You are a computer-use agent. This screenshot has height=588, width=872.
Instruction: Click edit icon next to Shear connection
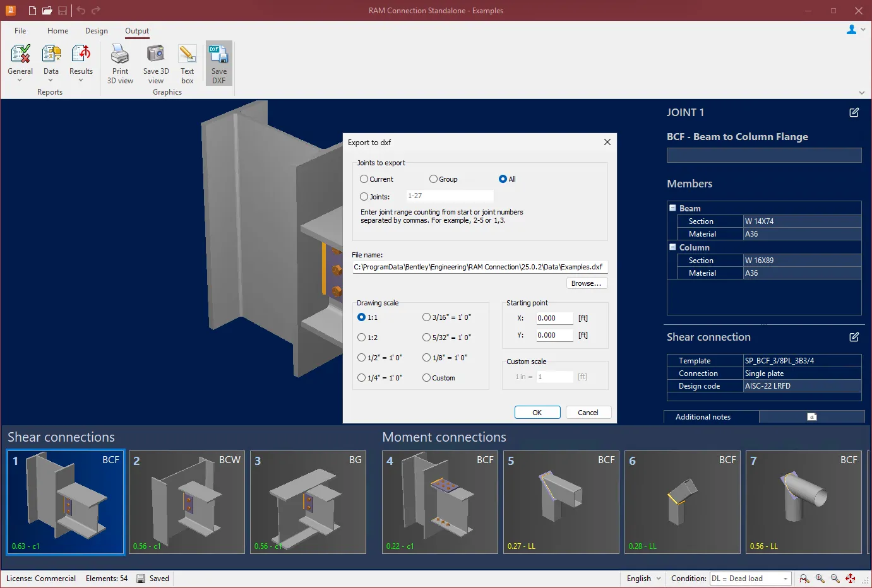[x=854, y=337]
